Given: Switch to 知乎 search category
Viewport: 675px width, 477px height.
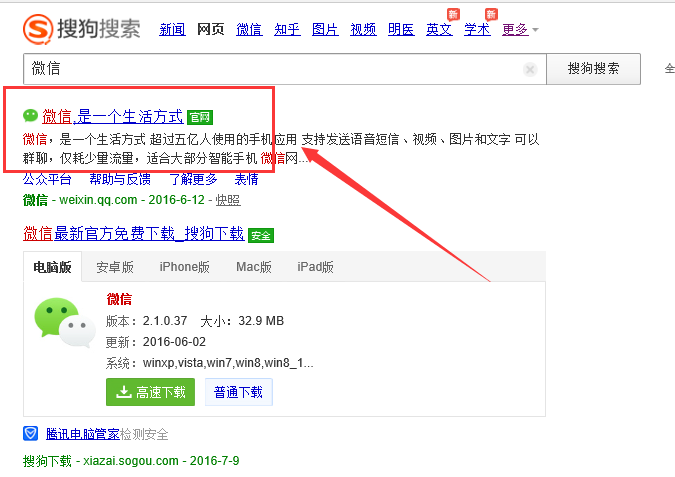Looking at the screenshot, I should 287,29.
